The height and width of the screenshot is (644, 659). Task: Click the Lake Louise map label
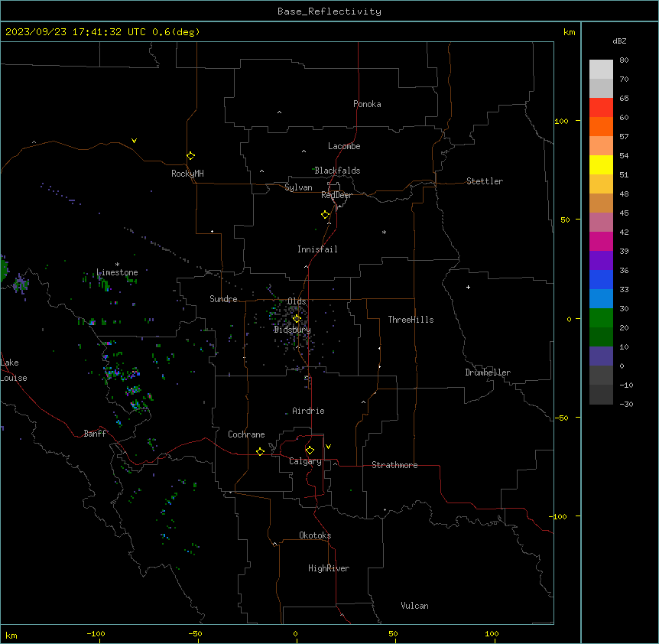point(14,370)
